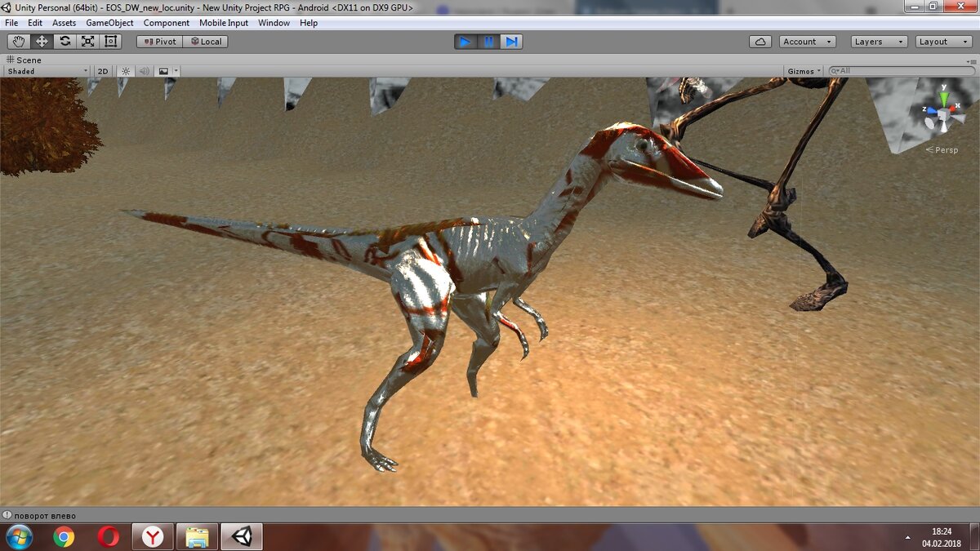Open the Windows Start menu
This screenshot has height=551, width=980.
(18, 536)
